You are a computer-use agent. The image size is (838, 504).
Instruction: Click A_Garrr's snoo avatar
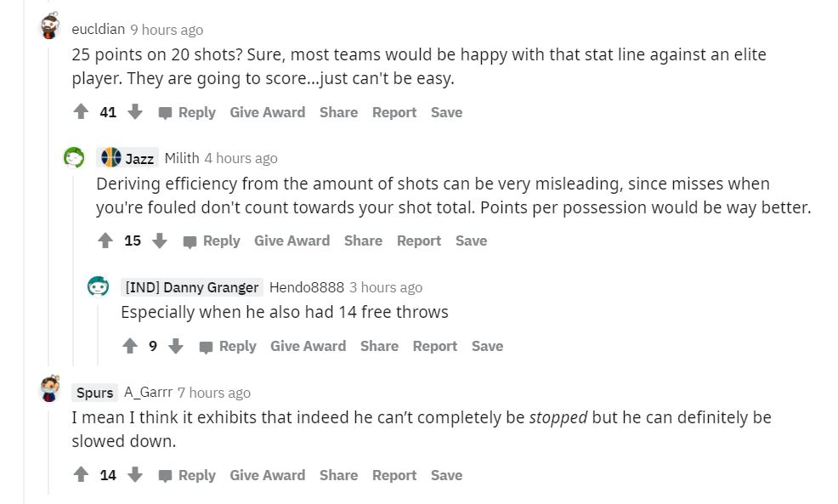48,390
